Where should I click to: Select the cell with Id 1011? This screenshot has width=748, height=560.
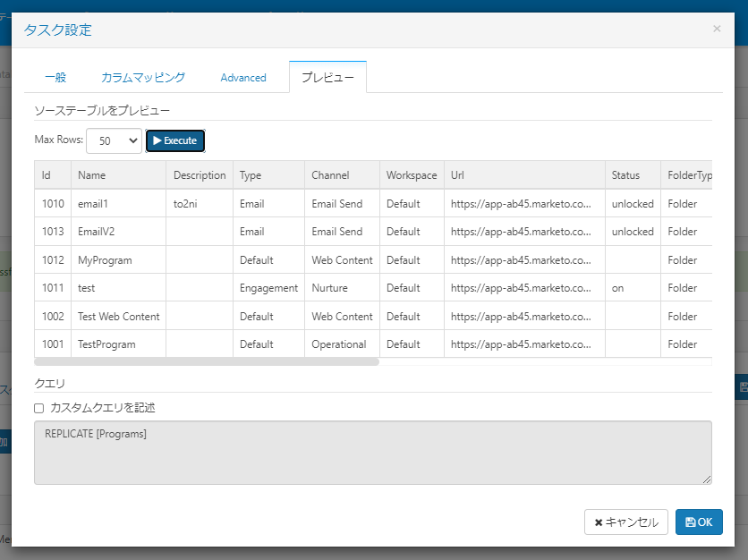[x=53, y=288]
